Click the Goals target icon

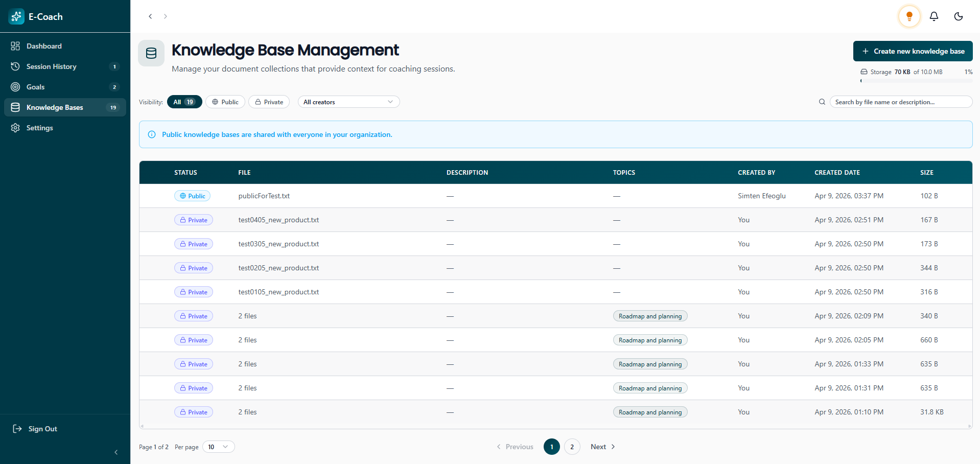[15, 87]
